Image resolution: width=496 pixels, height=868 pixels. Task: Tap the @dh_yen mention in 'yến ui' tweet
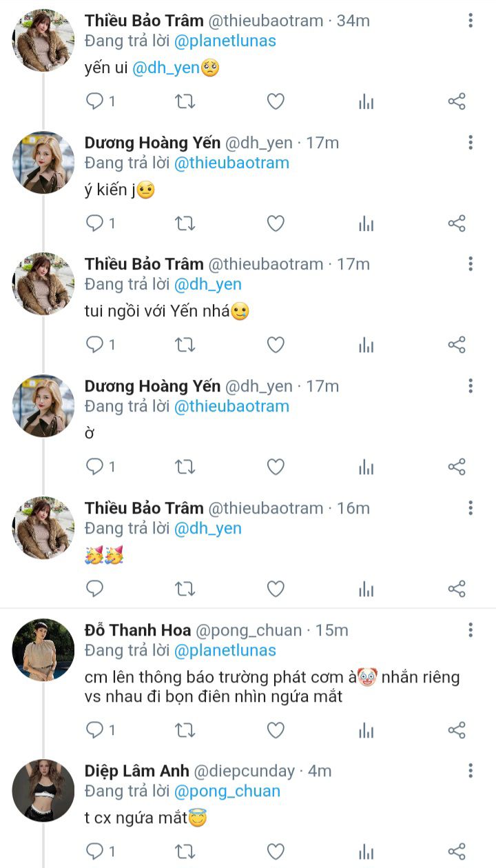coord(165,68)
